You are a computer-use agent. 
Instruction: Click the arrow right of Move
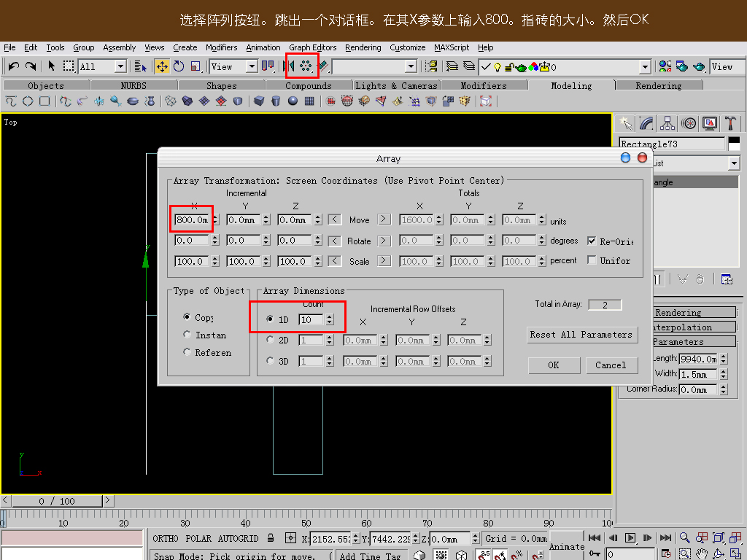(384, 219)
